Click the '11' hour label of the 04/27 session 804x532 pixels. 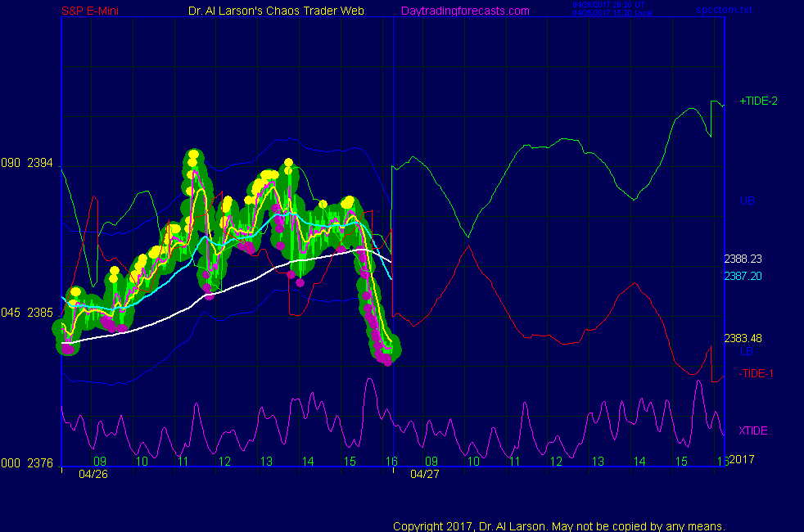[515, 462]
